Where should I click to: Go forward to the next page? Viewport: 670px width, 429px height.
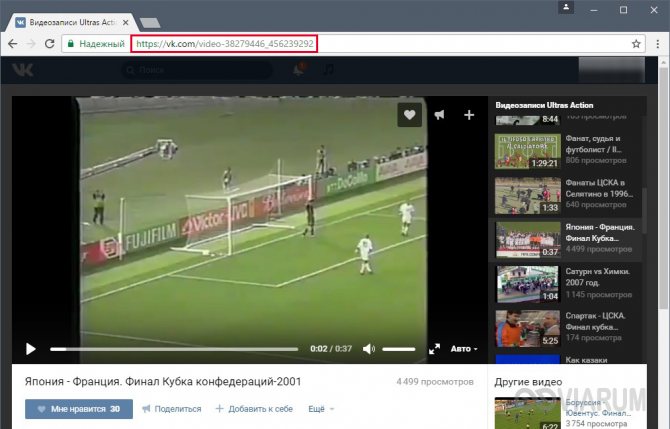coord(31,44)
